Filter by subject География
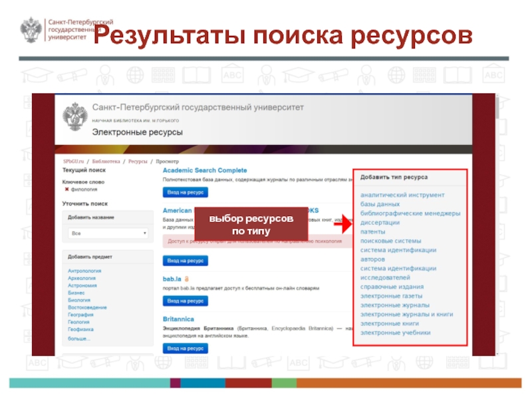The width and height of the screenshot is (532, 399). tap(80, 315)
